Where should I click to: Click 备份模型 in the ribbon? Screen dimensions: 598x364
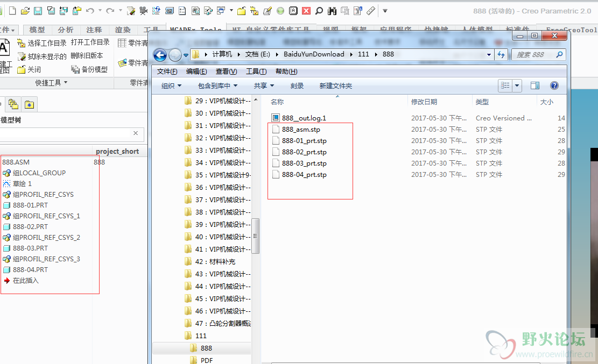[89, 69]
